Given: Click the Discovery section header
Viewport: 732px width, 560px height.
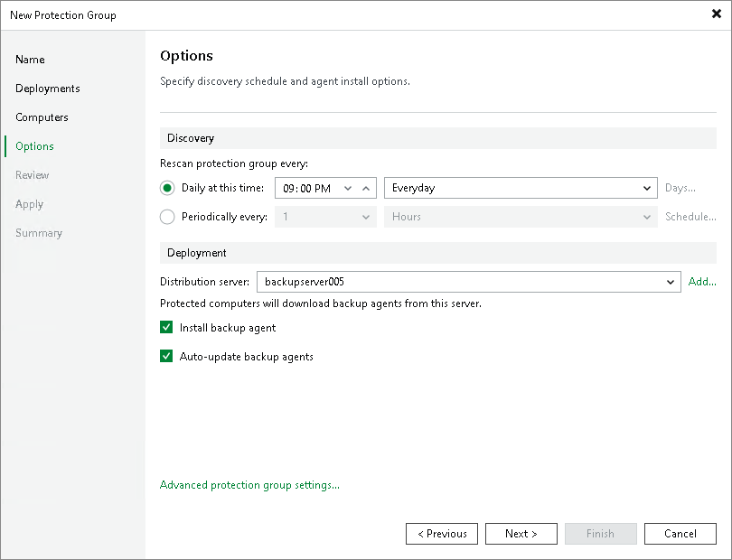Looking at the screenshot, I should (438, 138).
